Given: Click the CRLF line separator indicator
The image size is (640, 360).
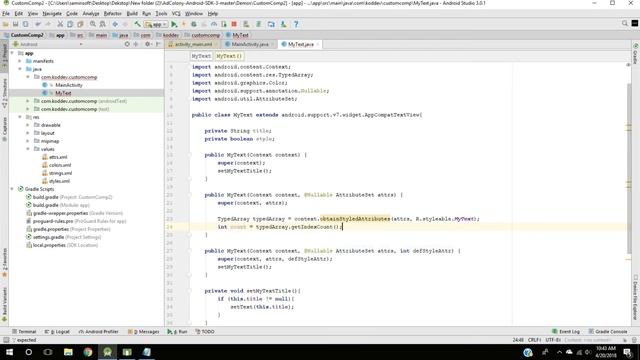Looking at the screenshot, I should click(534, 340).
